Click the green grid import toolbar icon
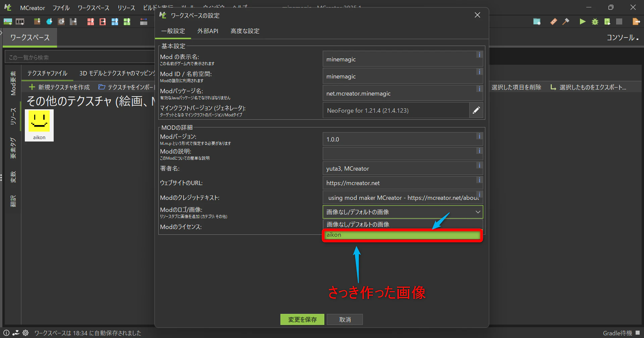 click(127, 22)
